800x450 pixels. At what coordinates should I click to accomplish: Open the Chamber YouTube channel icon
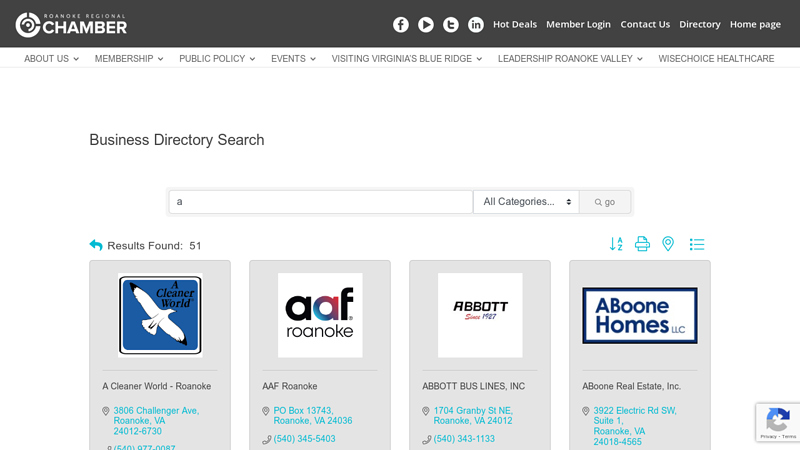[x=426, y=24]
